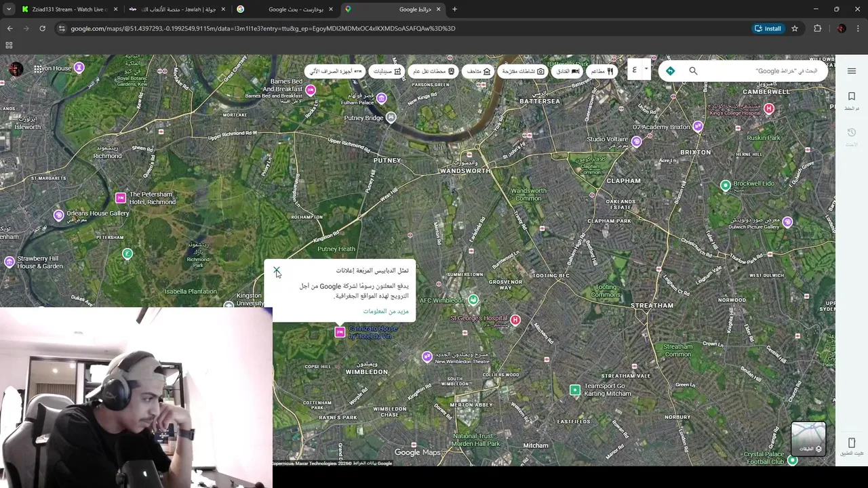Click the Streatham area label

tap(652, 306)
